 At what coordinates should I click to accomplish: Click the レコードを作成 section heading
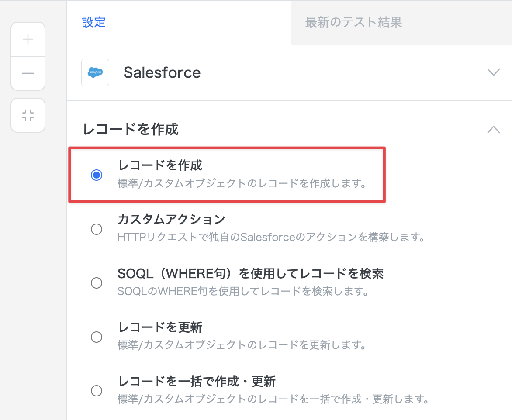point(131,129)
